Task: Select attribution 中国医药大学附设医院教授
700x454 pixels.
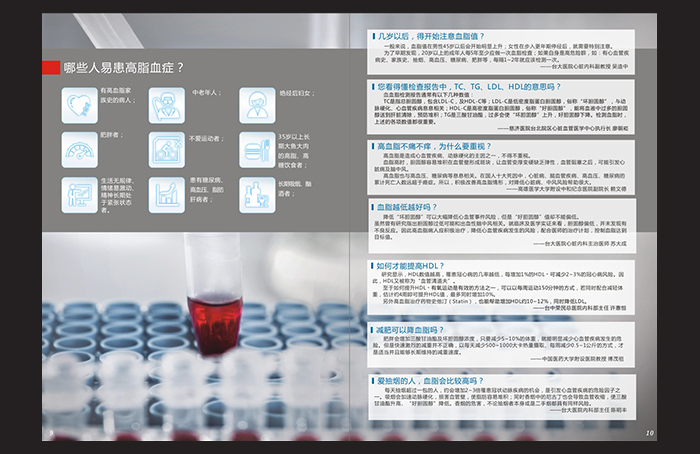Action: coord(575,358)
